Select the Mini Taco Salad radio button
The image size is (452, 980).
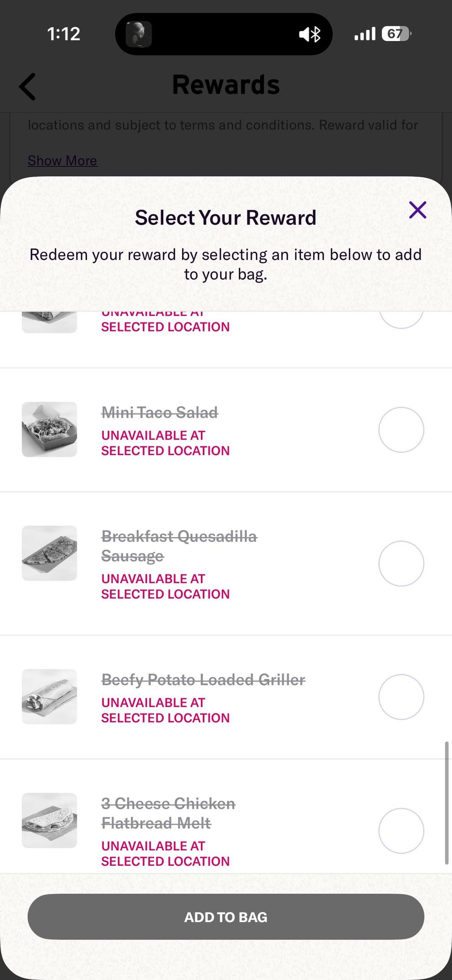pos(401,430)
